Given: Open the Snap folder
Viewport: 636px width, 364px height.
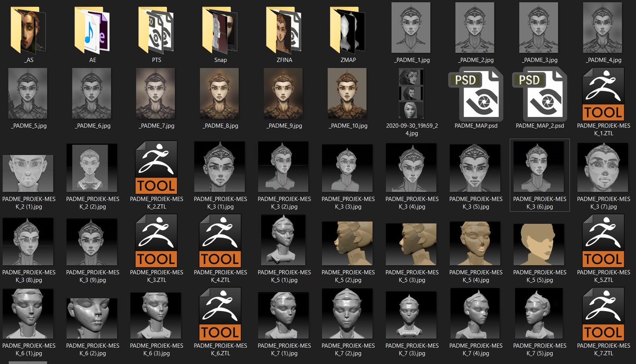Looking at the screenshot, I should click(220, 30).
